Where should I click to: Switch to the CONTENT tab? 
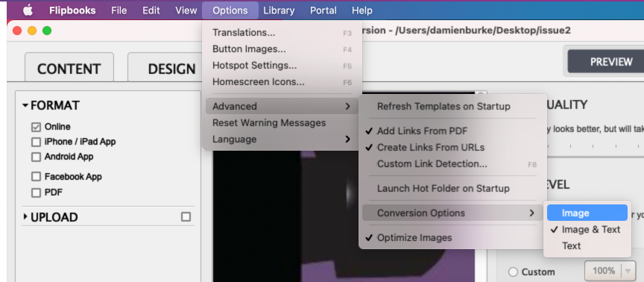(69, 68)
